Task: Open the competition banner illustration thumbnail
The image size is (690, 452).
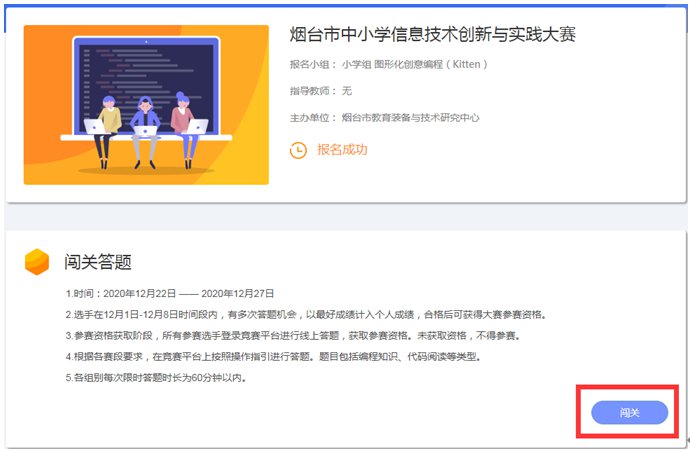Action: pos(146,105)
